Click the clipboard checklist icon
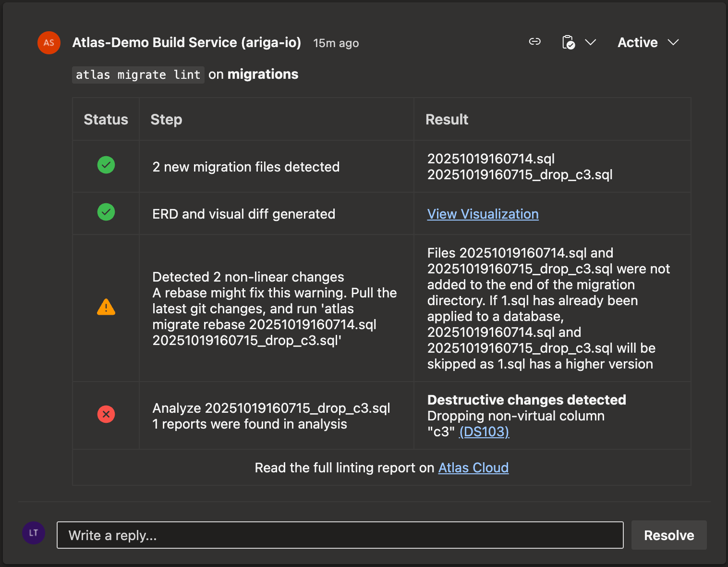This screenshot has width=728, height=567. click(569, 42)
